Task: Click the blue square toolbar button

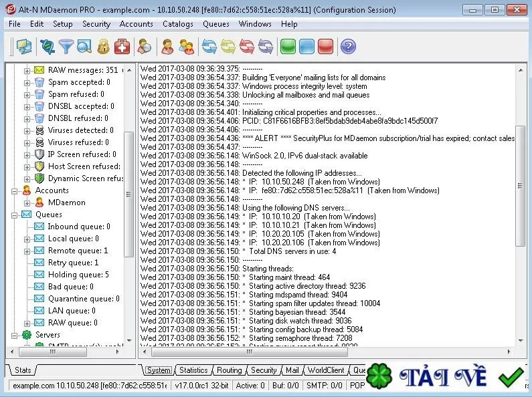Action: tap(306, 47)
